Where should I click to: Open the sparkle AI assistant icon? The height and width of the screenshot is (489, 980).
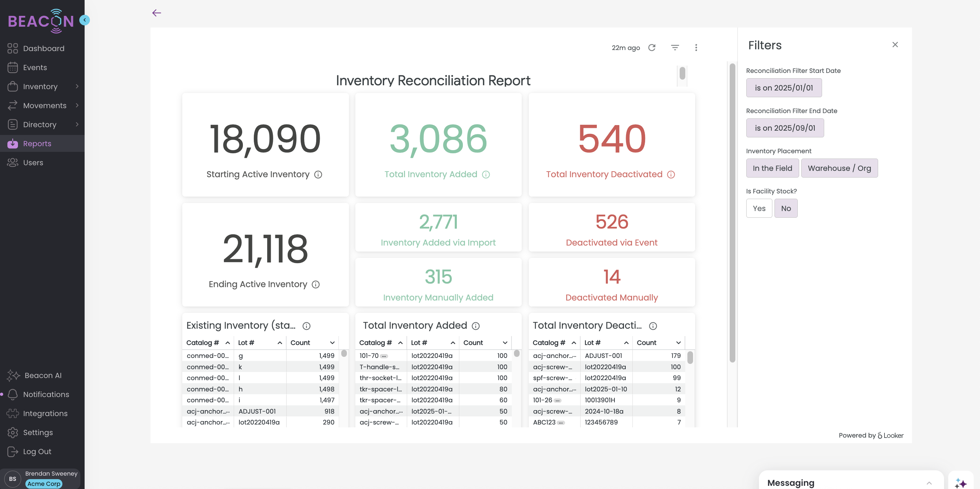pos(960,483)
